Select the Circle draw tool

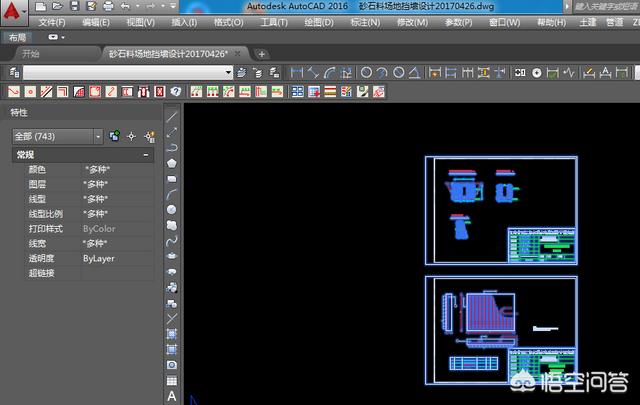point(172,209)
